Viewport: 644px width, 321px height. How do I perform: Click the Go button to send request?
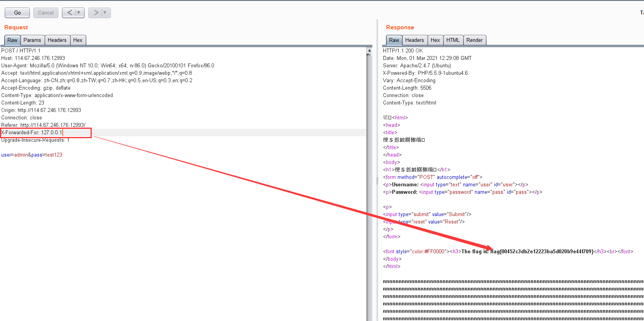point(17,13)
